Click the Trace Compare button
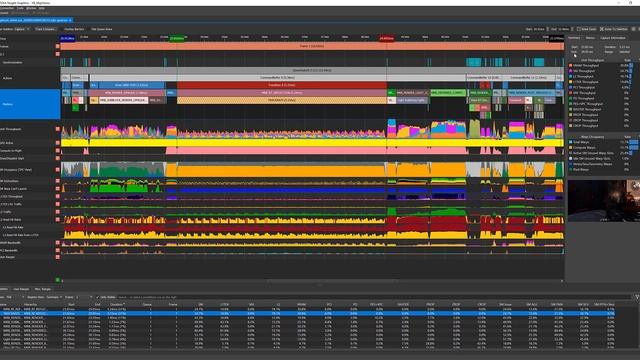This screenshot has width=640, height=360. [45, 29]
